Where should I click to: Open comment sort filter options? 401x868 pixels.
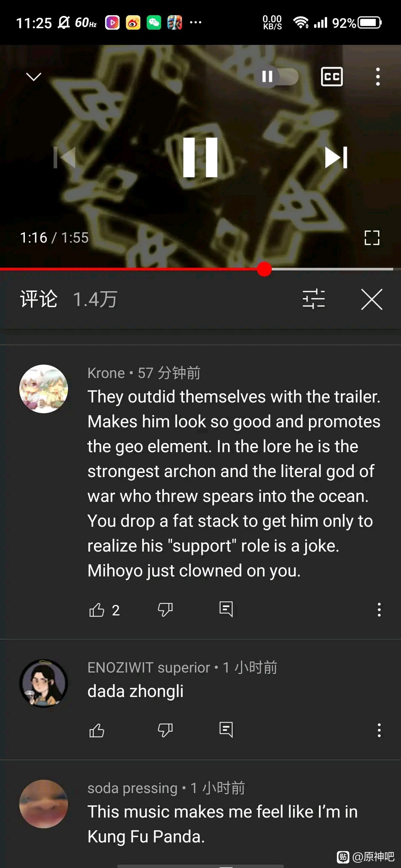click(314, 299)
